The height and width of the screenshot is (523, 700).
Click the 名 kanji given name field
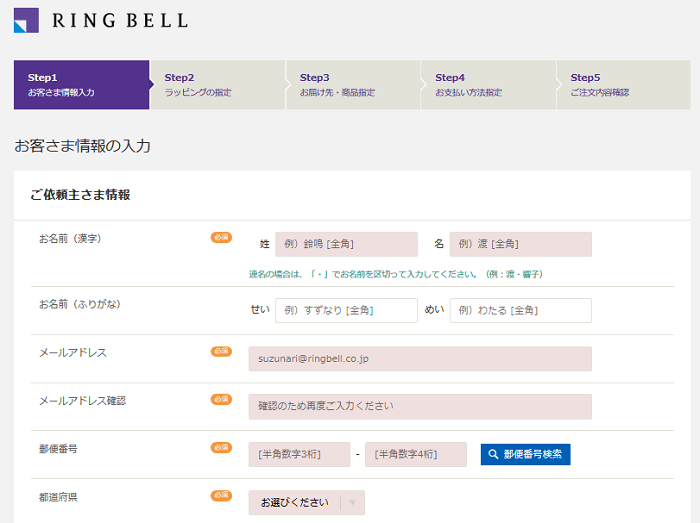(521, 244)
